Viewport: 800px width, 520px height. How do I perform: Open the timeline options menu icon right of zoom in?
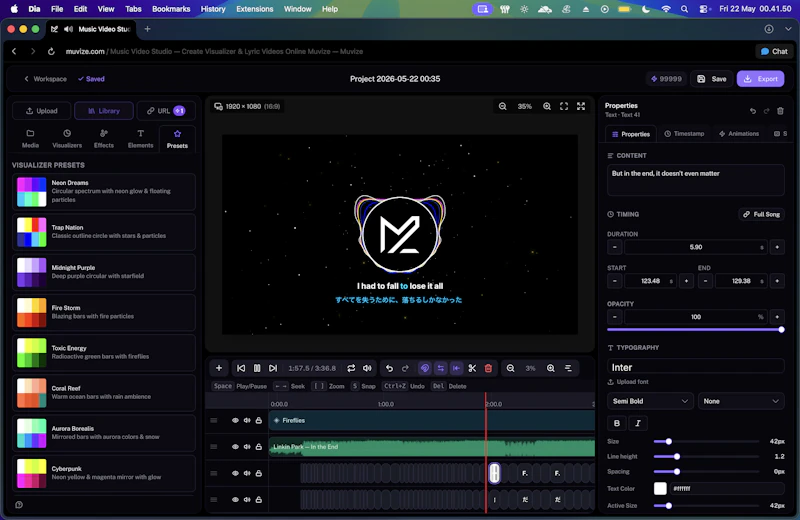click(568, 368)
